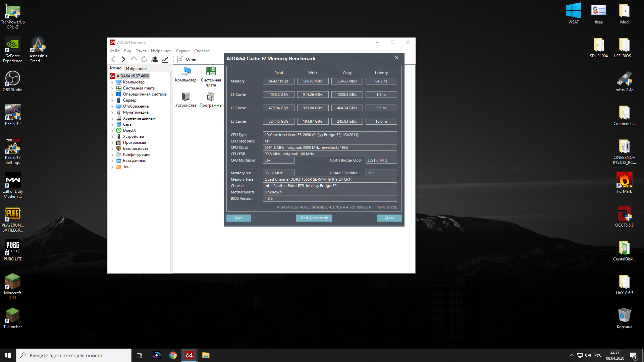Viewport: 644px width, 362px height.
Task: Click the graph chart toolbar icon
Action: pos(165,59)
